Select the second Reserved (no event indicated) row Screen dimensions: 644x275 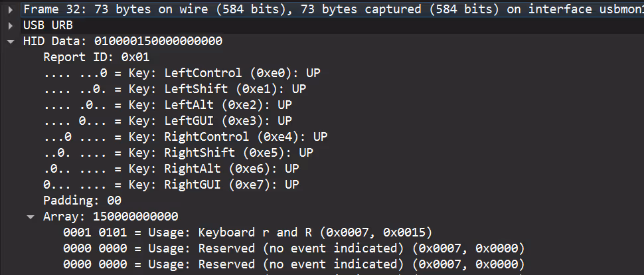pyautogui.click(x=293, y=264)
